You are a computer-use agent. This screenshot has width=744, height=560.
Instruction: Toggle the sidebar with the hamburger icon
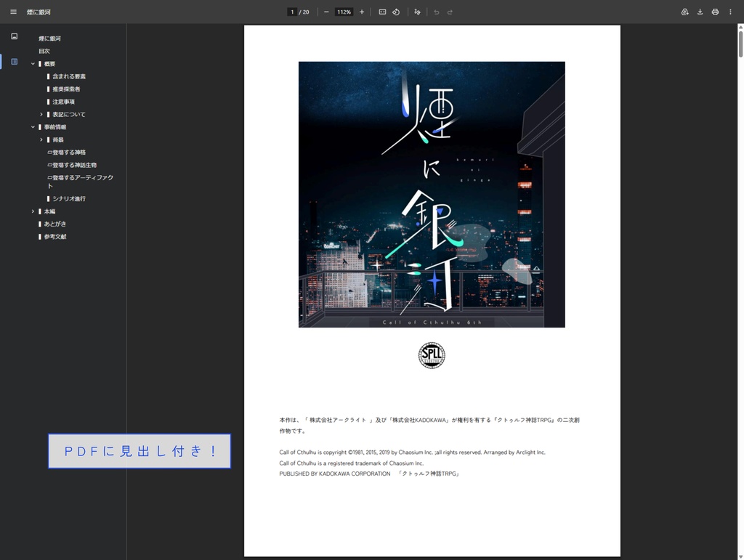[13, 12]
